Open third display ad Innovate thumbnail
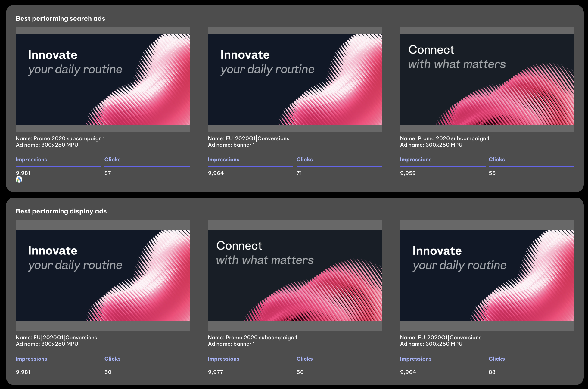 (x=487, y=275)
